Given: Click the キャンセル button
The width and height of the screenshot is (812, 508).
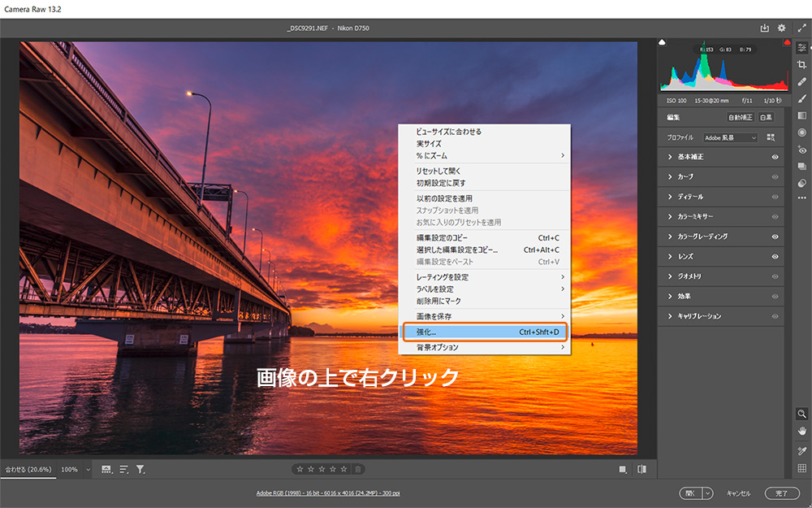Looking at the screenshot, I should [738, 493].
